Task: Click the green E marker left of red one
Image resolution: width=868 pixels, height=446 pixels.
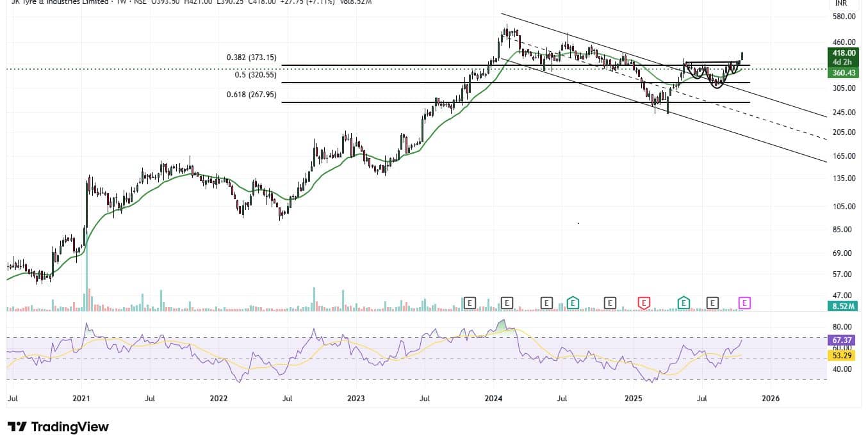Action: [x=573, y=302]
